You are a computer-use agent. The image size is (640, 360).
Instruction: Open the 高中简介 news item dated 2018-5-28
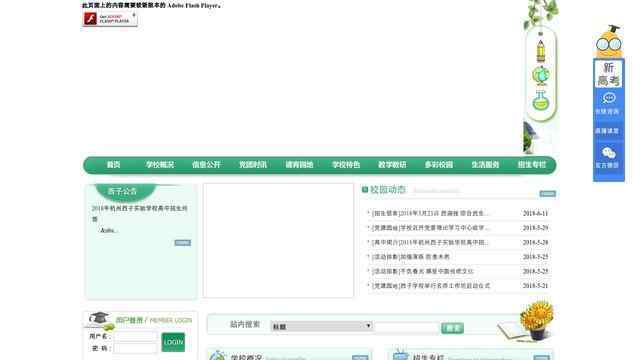tap(430, 242)
